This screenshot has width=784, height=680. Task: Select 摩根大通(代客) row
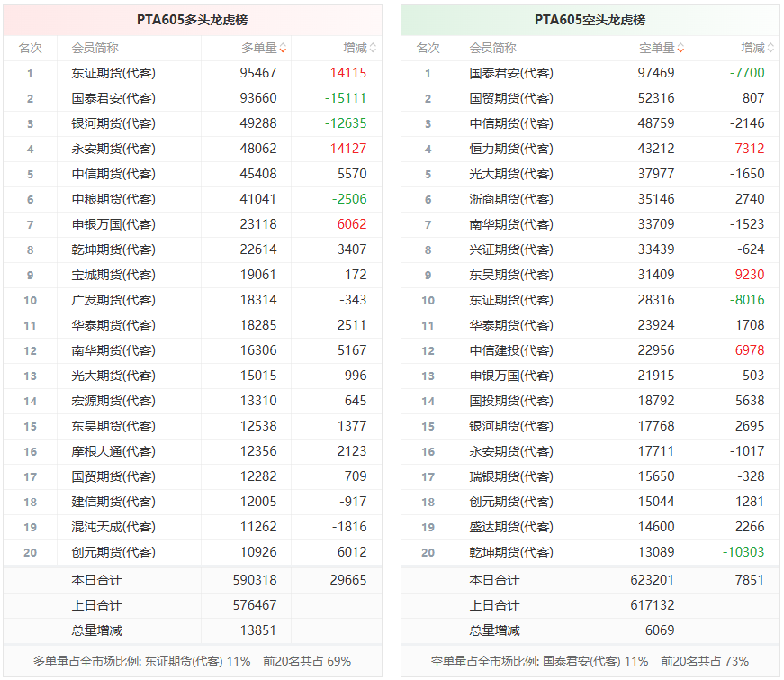coord(193,451)
